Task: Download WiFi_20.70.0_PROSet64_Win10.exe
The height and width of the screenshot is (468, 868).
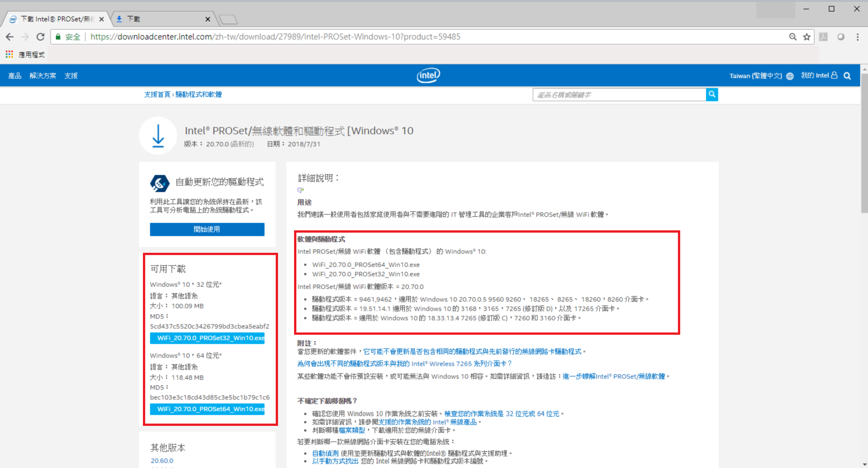Action: click(207, 409)
